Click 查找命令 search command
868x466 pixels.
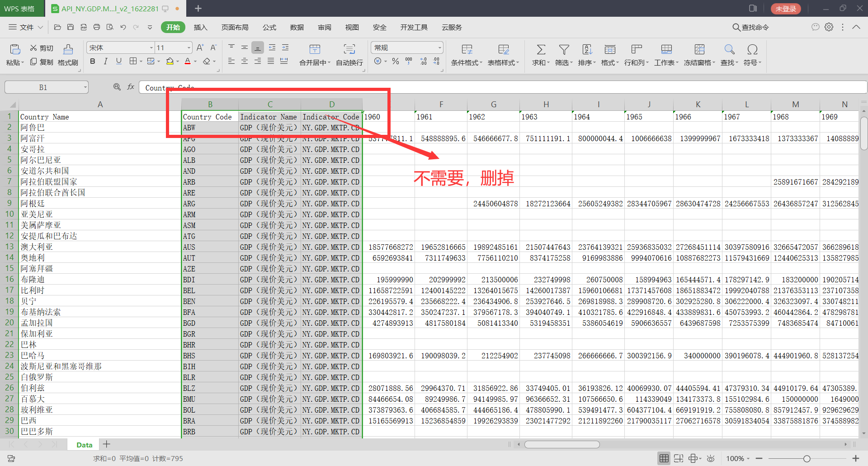point(751,27)
